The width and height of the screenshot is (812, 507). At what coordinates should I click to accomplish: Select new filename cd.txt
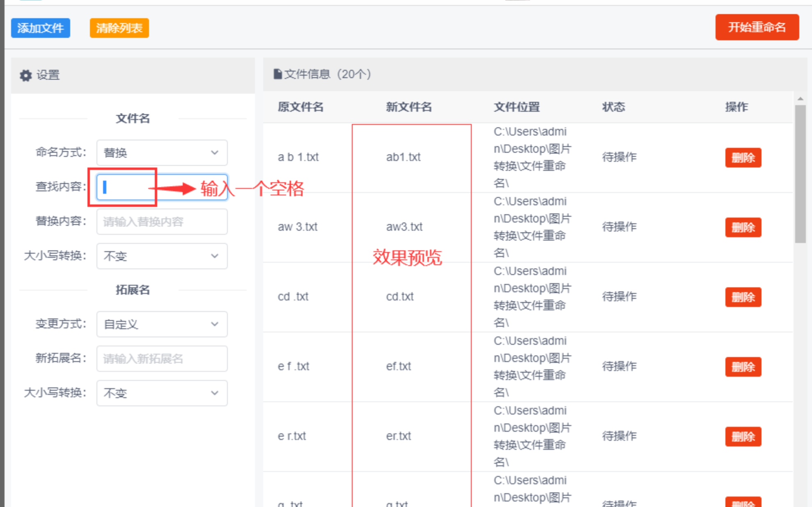[400, 297]
